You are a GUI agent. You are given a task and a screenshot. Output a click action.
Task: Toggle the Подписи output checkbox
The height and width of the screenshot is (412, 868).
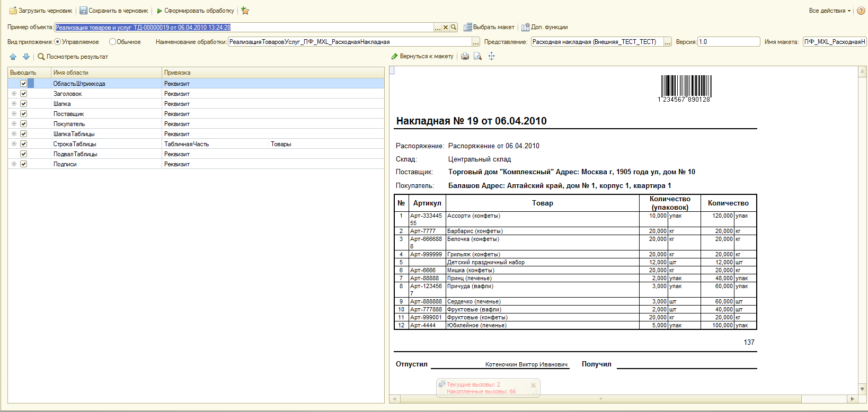tap(23, 164)
